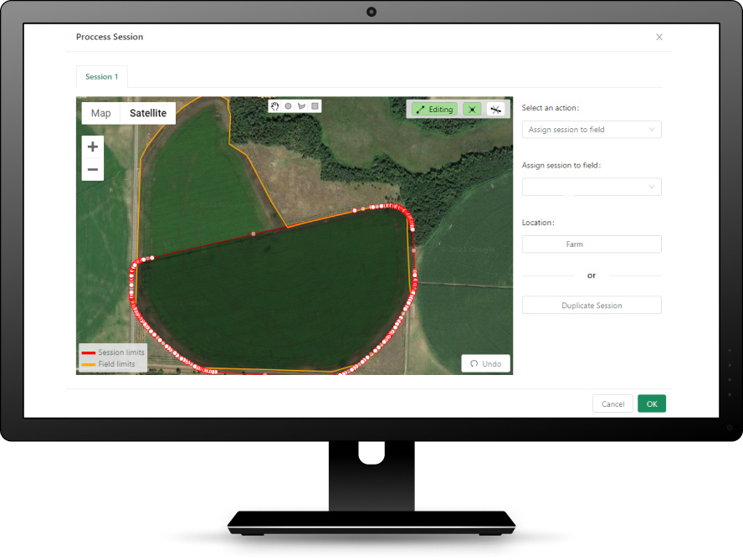Click the Farm location button
743x560 pixels.
[x=592, y=244]
